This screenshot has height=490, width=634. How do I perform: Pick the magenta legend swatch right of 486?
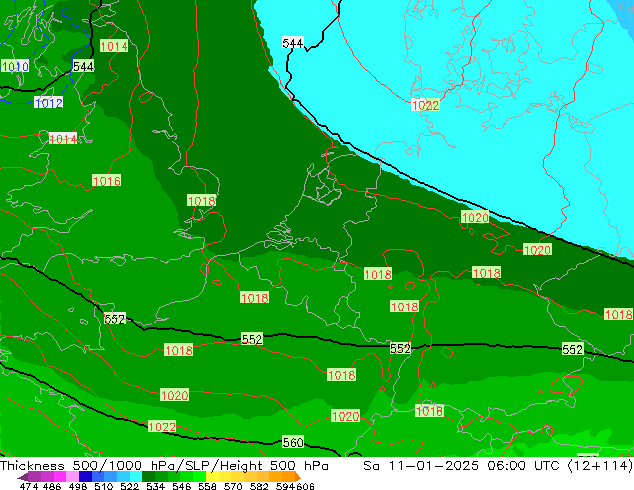pyautogui.click(x=59, y=477)
